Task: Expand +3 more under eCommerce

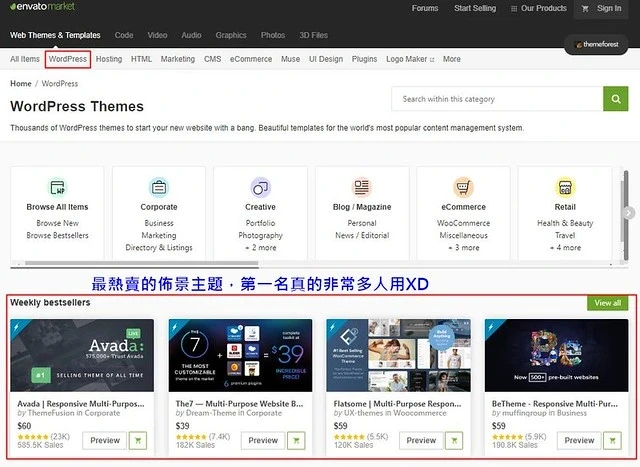Action: tap(463, 247)
